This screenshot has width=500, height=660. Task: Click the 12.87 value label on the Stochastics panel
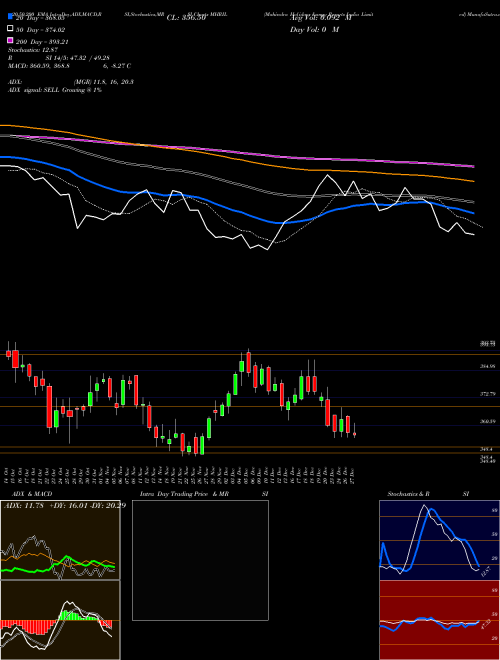(485, 572)
